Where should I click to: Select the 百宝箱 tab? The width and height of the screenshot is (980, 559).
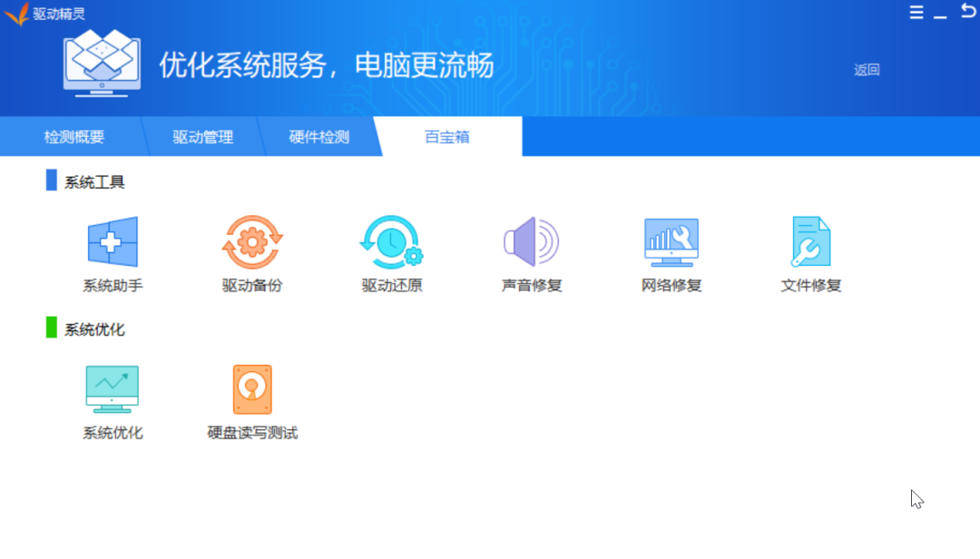tap(446, 137)
